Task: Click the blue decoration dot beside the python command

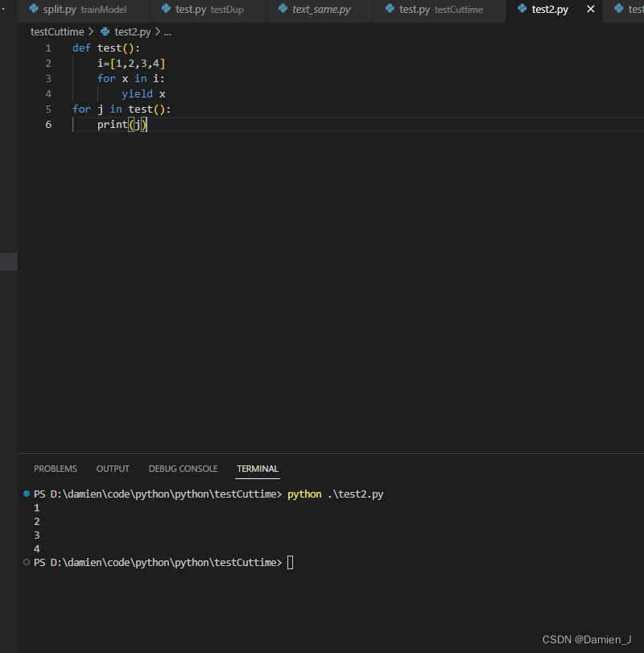Action: [x=25, y=494]
